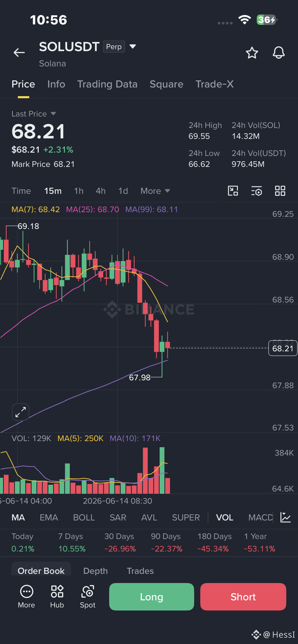Open the Square tab
Image resolution: width=298 pixels, height=644 pixels.
(x=166, y=84)
